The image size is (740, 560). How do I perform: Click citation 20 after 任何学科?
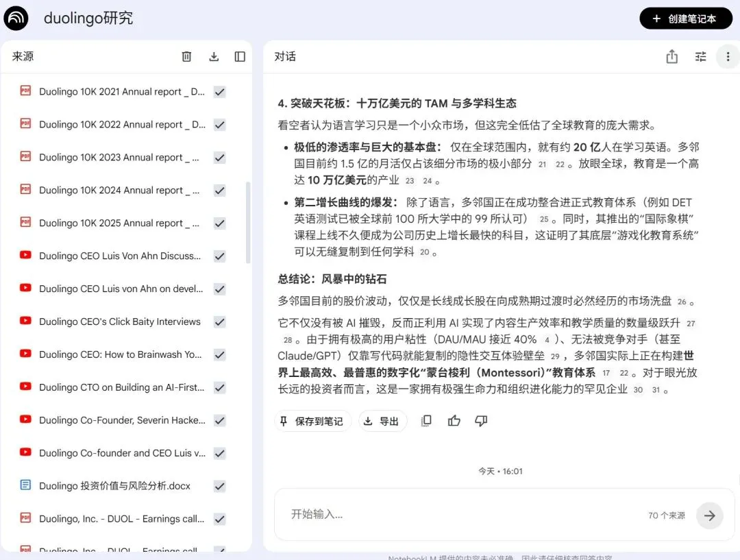(x=425, y=252)
